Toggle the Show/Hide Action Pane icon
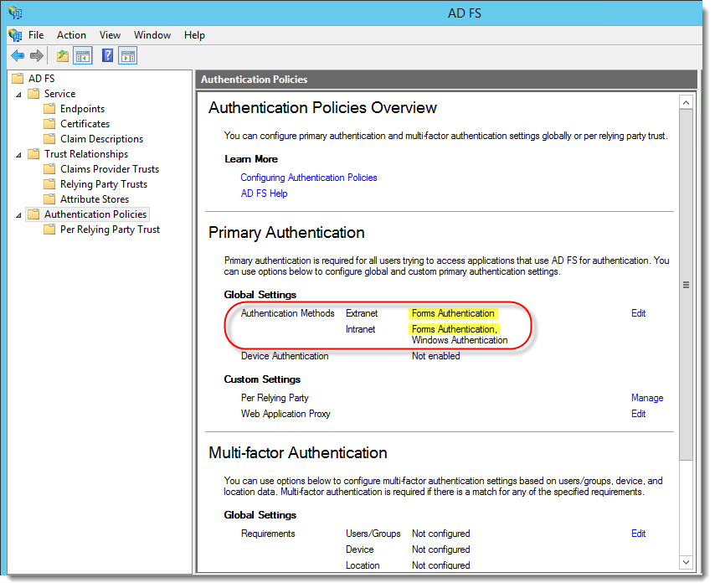This screenshot has height=588, width=715. 127,56
